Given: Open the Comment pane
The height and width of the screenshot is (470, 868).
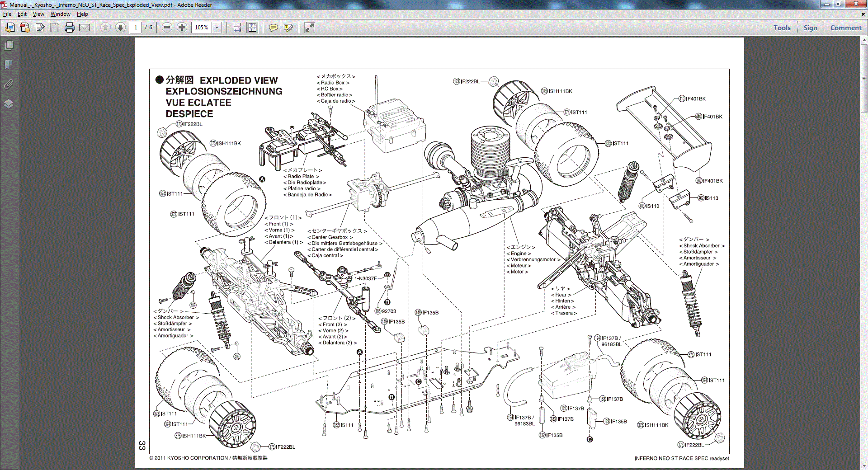Looking at the screenshot, I should 845,28.
